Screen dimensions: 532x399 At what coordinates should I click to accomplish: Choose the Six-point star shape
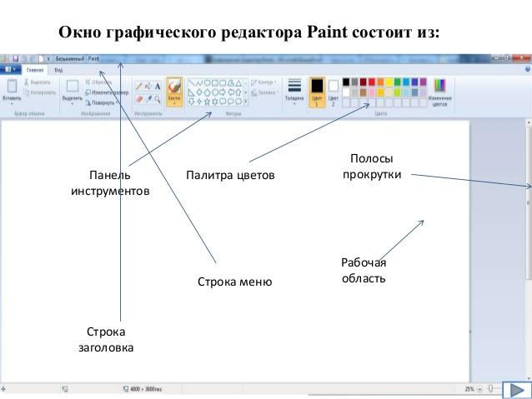coord(215,101)
